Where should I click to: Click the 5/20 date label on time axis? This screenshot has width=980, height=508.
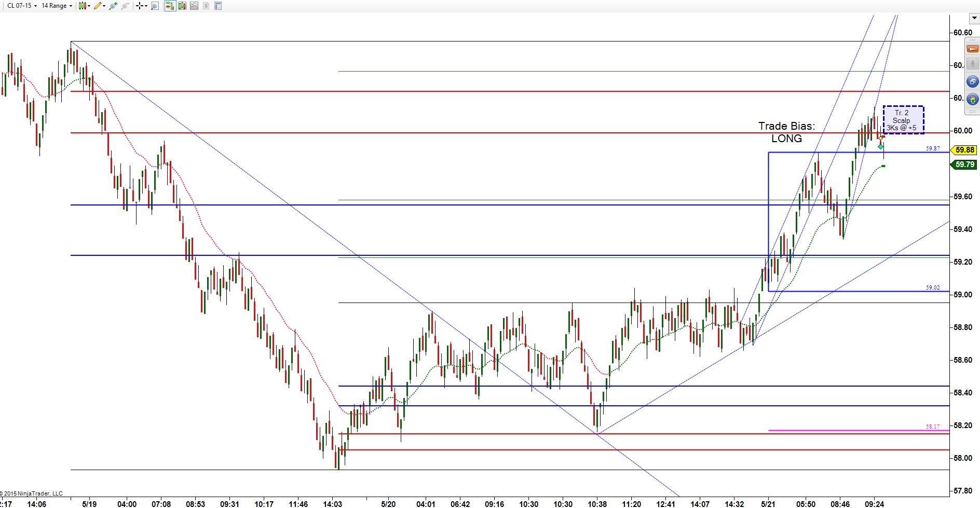tap(388, 504)
